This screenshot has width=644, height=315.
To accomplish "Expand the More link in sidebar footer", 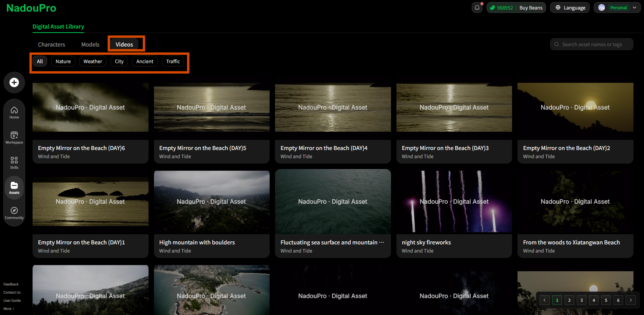I will [x=9, y=309].
